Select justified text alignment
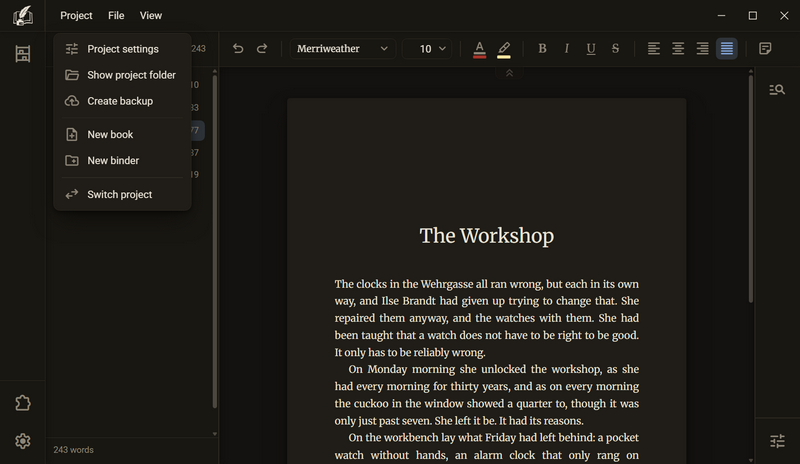800x464 pixels. tap(727, 48)
